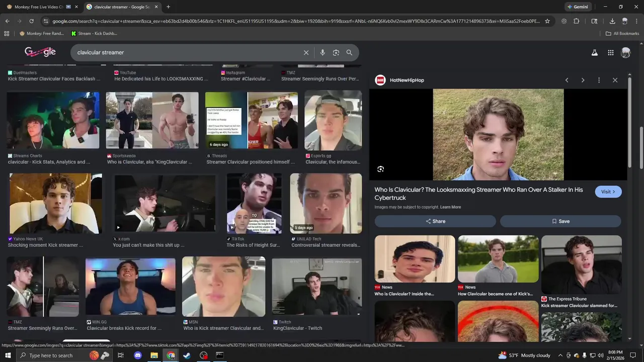The image size is (644, 362).
Task: Open Steam from the taskbar
Action: 187,355
